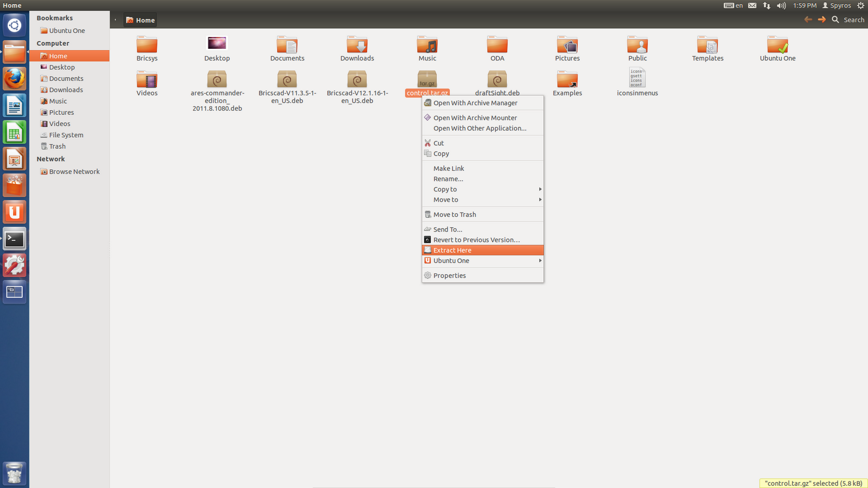Open the Move to submenu
The height and width of the screenshot is (488, 868).
(x=483, y=200)
